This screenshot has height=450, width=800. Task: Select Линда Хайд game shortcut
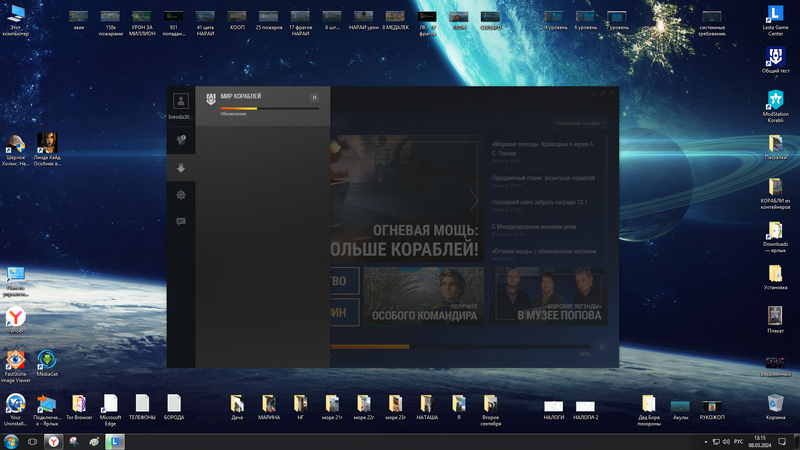pyautogui.click(x=47, y=149)
